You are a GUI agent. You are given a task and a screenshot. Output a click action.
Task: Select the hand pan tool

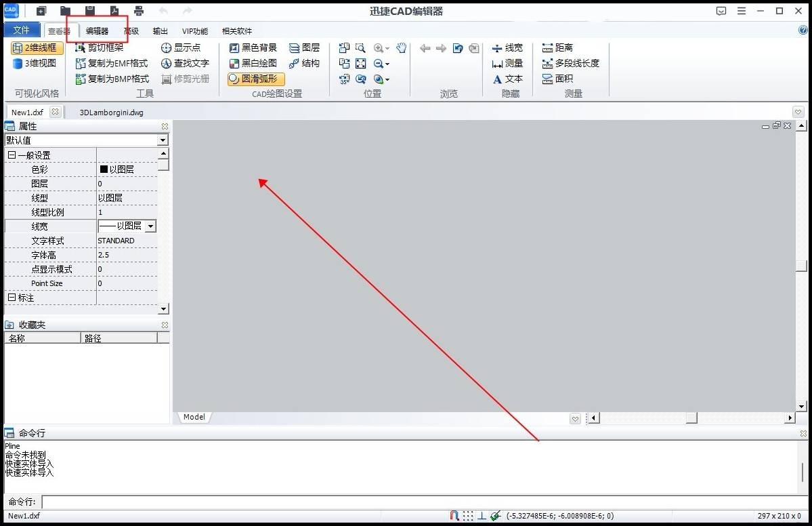[x=402, y=48]
